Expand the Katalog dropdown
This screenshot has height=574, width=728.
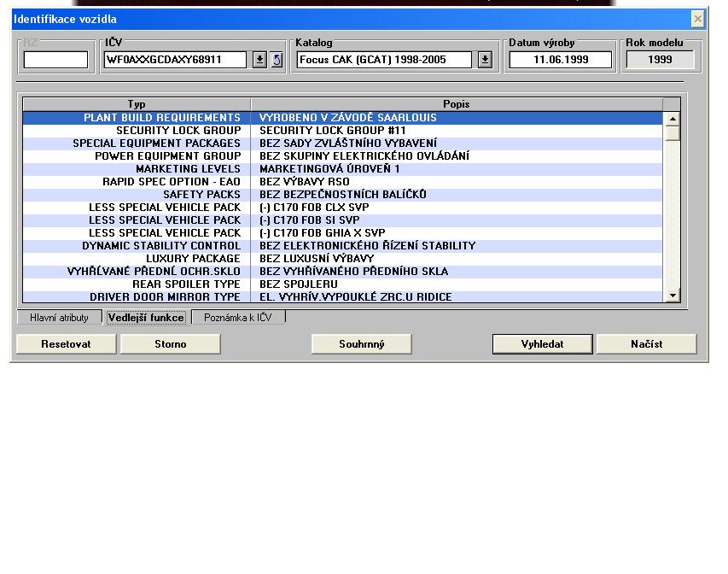click(485, 60)
